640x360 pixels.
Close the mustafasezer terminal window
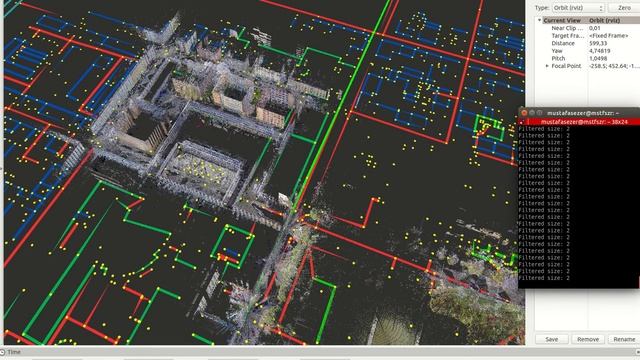[524, 113]
